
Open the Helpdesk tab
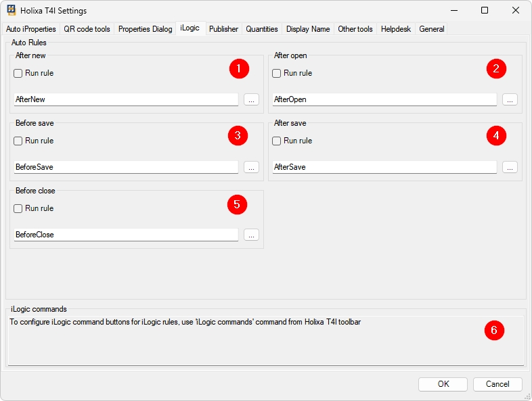[396, 29]
